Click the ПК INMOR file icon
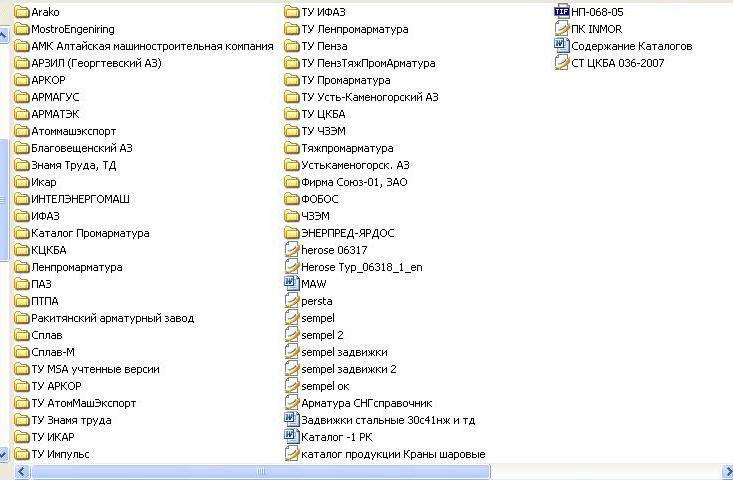 (x=561, y=29)
